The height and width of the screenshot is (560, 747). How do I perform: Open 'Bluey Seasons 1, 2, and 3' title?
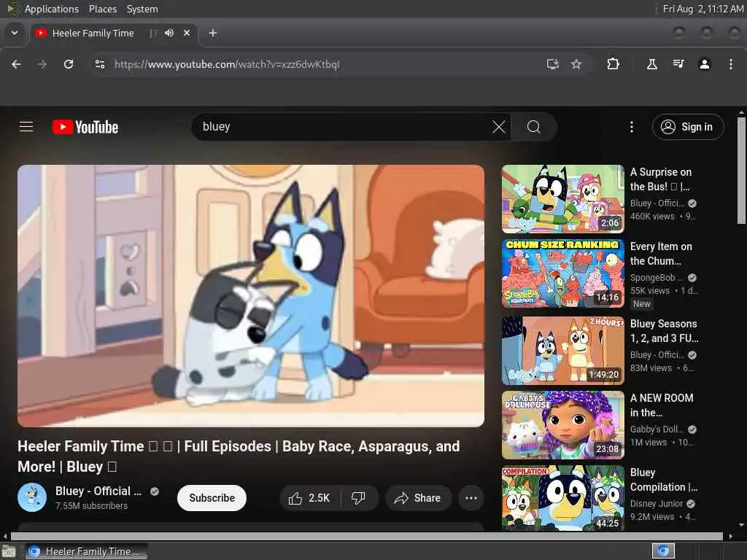click(x=664, y=331)
